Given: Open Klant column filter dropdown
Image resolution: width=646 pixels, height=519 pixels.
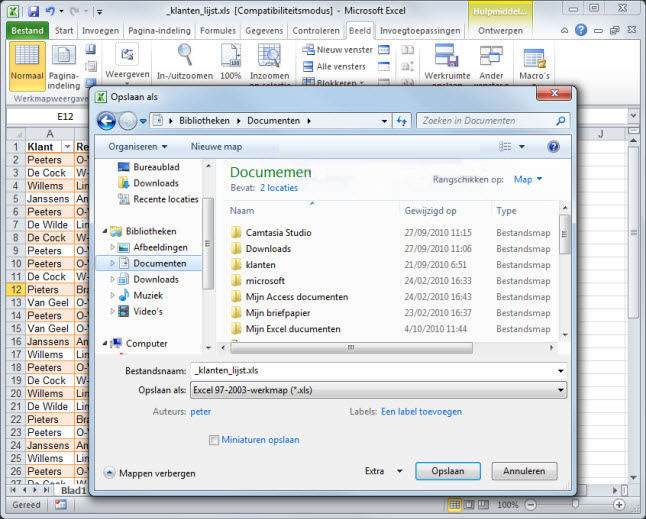Looking at the screenshot, I should (67, 147).
